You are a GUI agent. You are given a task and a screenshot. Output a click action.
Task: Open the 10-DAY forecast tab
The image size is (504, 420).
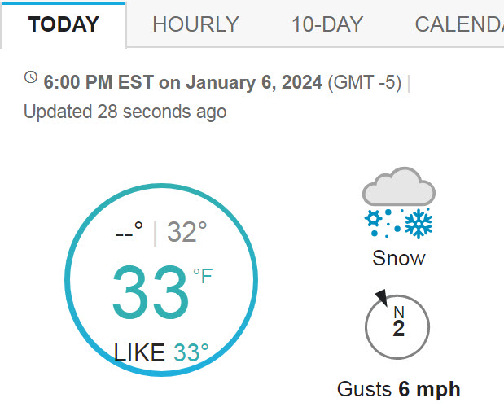click(327, 24)
